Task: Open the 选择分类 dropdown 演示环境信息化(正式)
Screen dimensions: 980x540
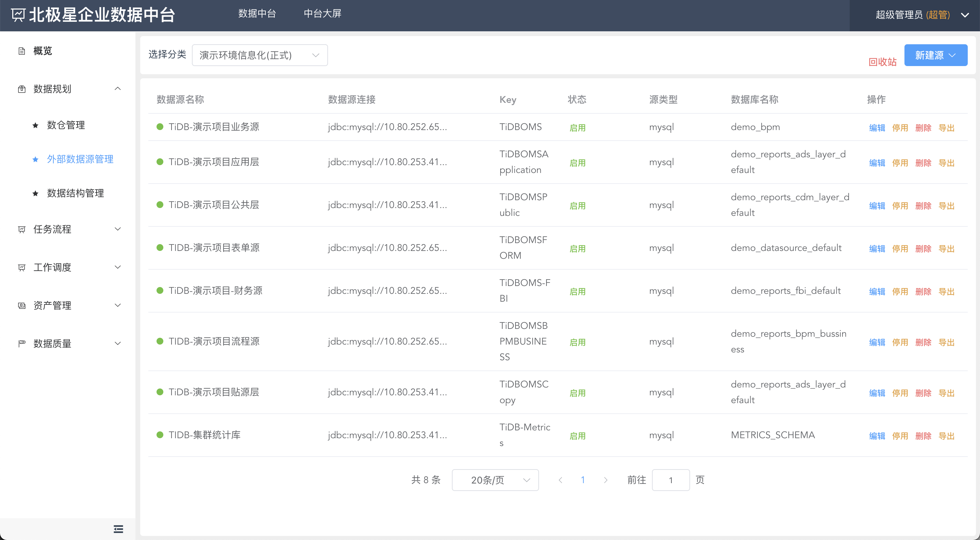Action: click(x=259, y=55)
